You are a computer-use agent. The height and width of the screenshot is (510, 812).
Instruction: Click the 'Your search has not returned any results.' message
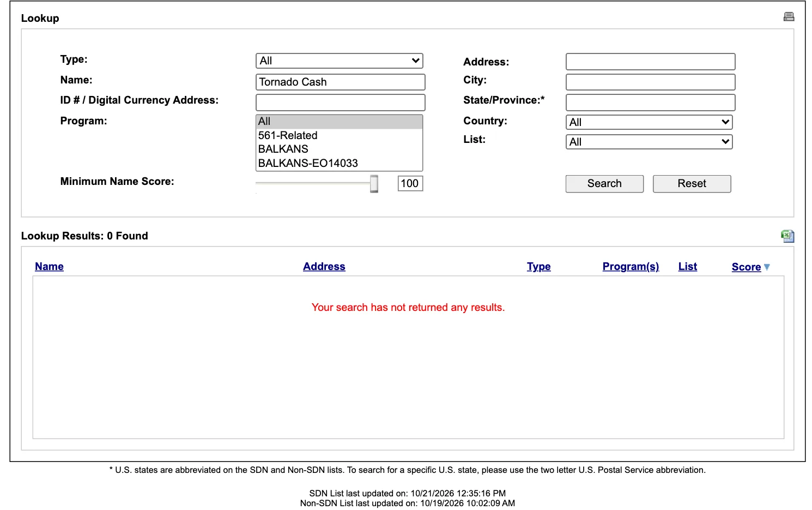pyautogui.click(x=408, y=307)
